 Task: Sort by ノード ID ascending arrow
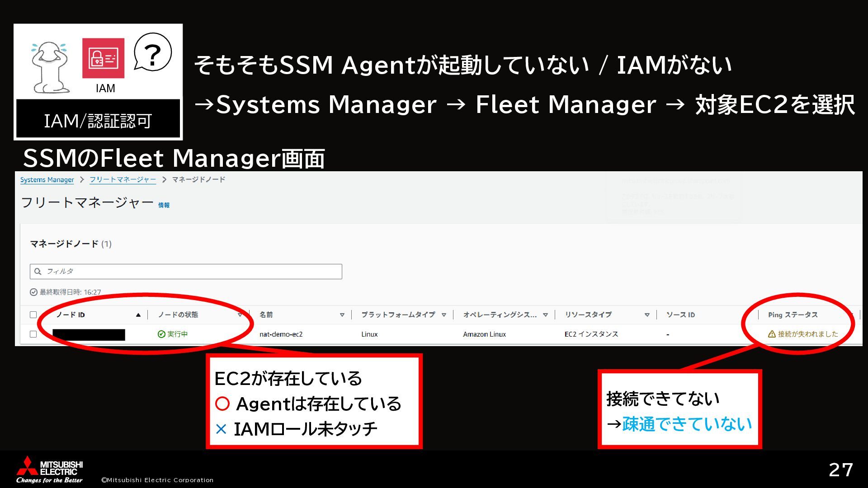tap(138, 315)
